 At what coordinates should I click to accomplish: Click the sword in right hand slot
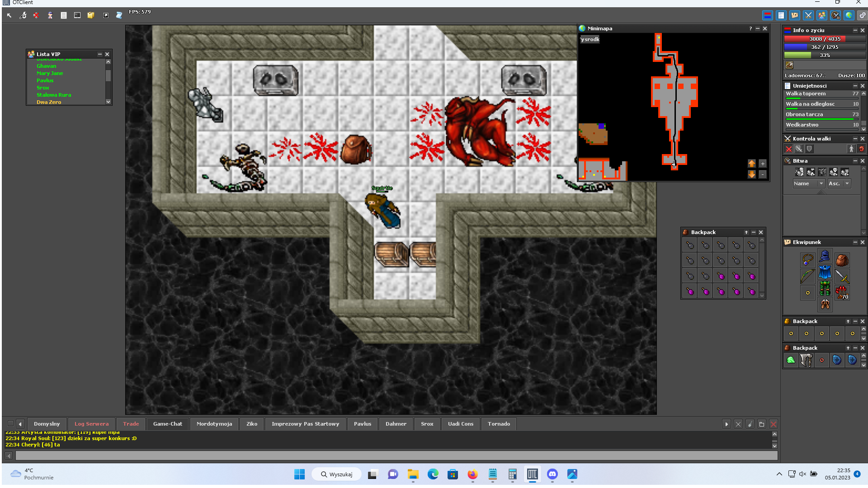[x=842, y=276]
